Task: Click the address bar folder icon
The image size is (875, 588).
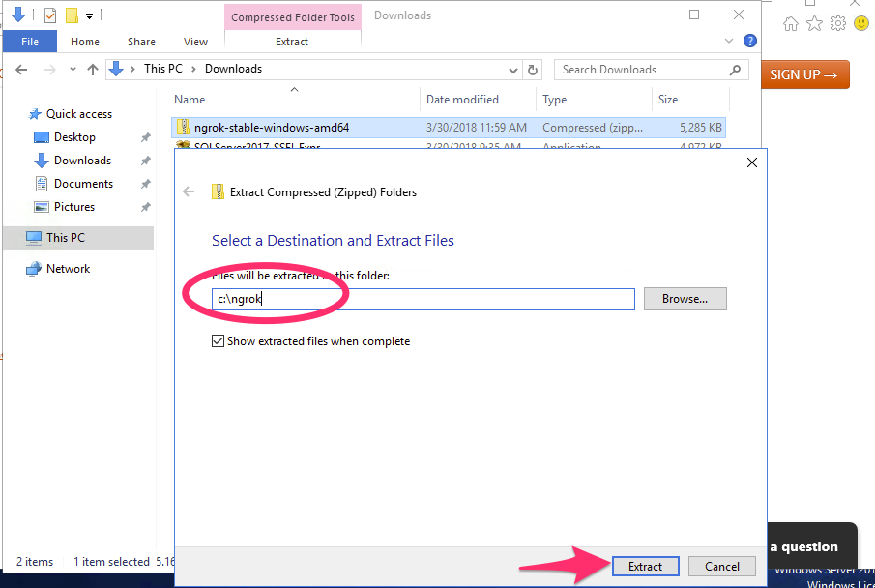Action: click(116, 69)
